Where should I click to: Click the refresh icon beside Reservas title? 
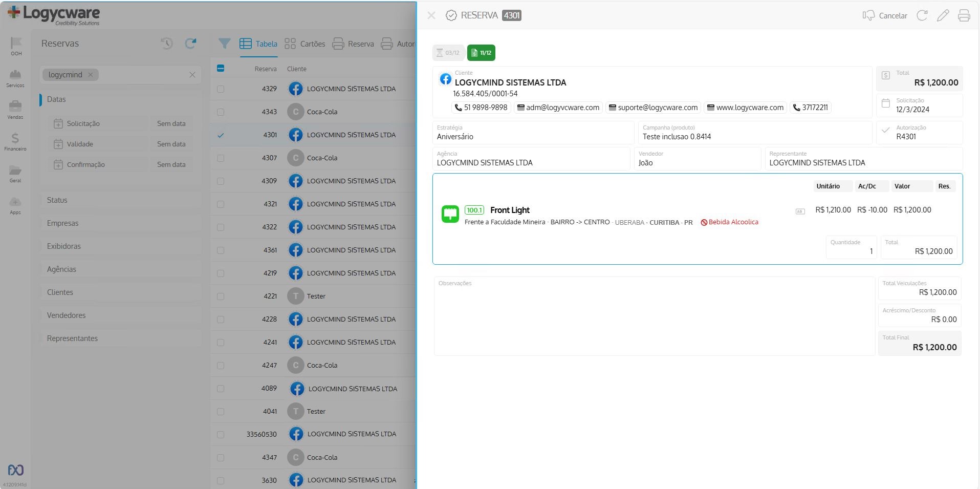(x=190, y=44)
